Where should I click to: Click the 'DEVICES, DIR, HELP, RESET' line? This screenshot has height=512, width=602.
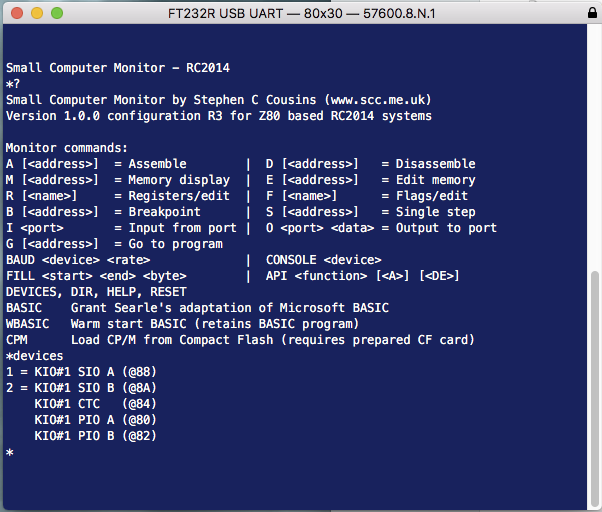click(96, 292)
